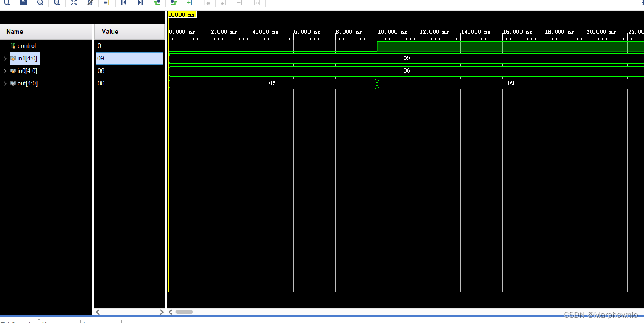Click the in0[4:0] bus icon
644x323 pixels.
[13, 71]
